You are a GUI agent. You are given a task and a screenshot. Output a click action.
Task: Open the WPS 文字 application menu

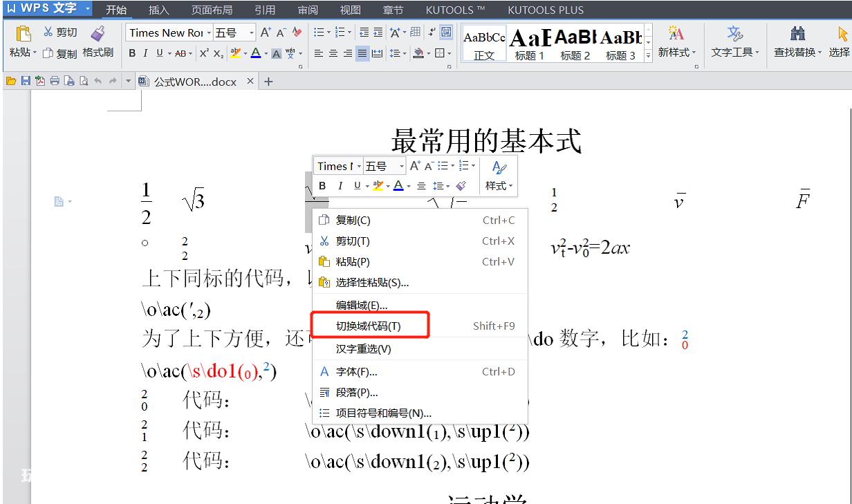point(49,9)
